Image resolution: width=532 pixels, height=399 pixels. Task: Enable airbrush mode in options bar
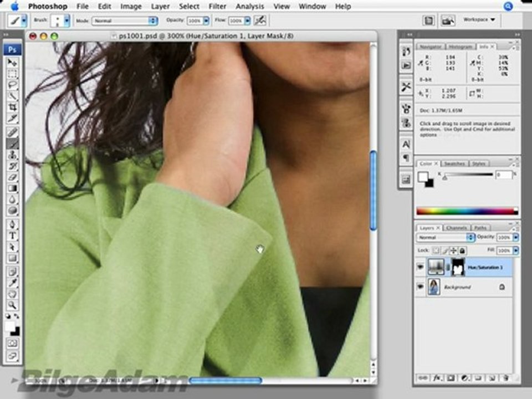(260, 21)
